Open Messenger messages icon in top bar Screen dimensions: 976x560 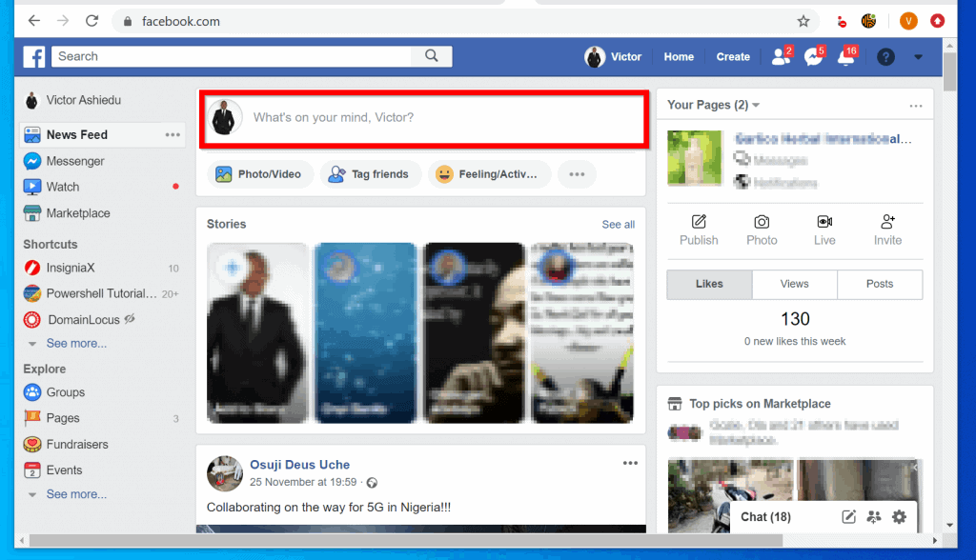pos(813,56)
